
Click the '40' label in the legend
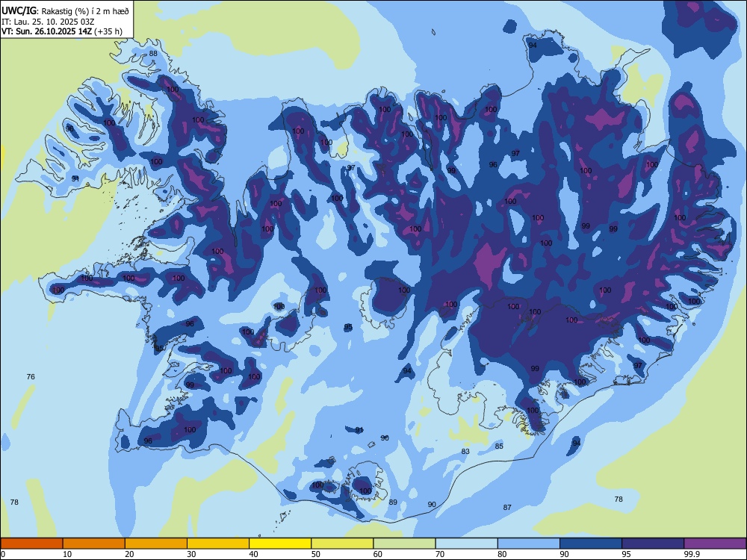(253, 554)
